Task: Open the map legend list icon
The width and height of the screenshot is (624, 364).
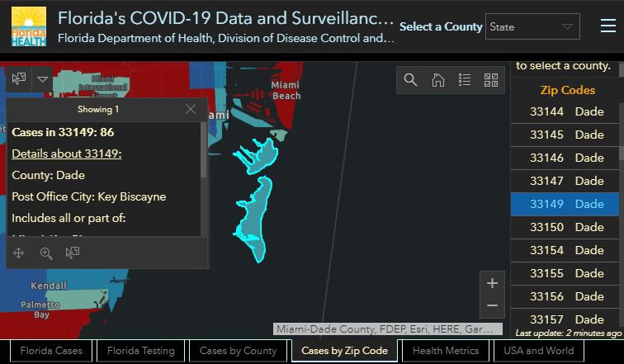Action: [465, 80]
